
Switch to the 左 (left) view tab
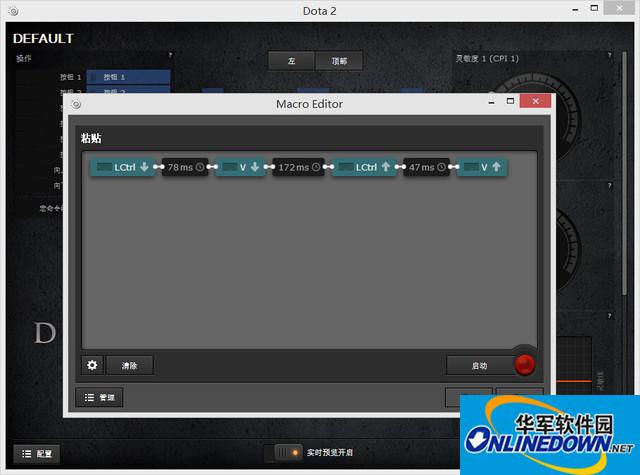[x=292, y=61]
